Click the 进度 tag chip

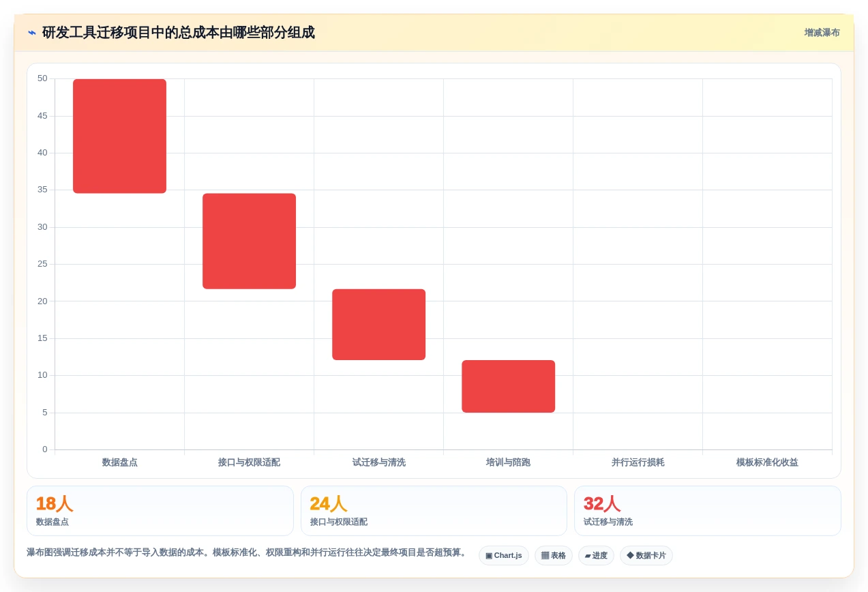(x=596, y=556)
